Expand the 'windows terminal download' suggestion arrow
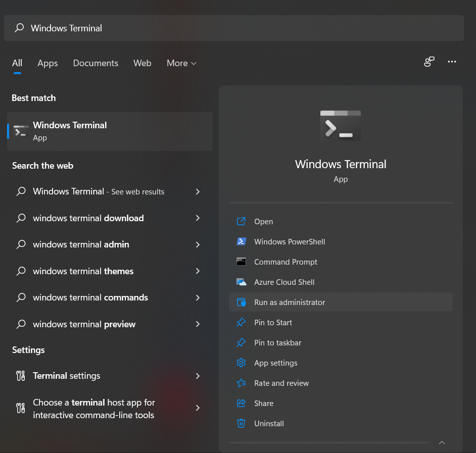The image size is (476, 453). point(198,218)
